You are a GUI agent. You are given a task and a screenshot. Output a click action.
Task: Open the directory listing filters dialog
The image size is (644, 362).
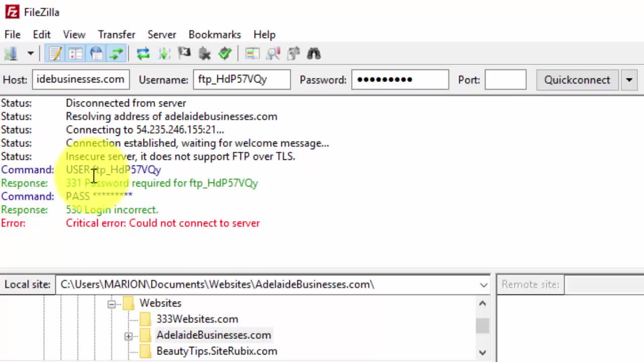252,53
